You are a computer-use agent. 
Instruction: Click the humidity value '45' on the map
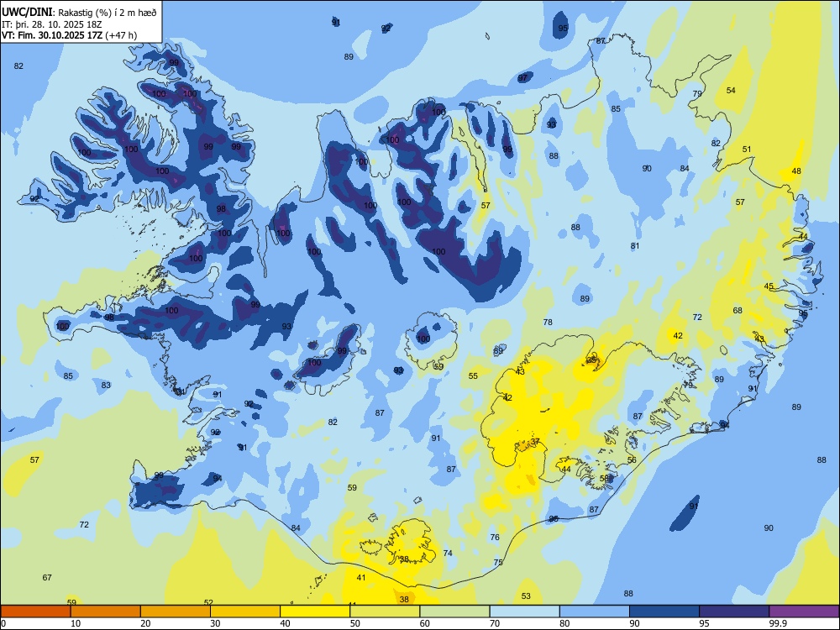click(769, 286)
